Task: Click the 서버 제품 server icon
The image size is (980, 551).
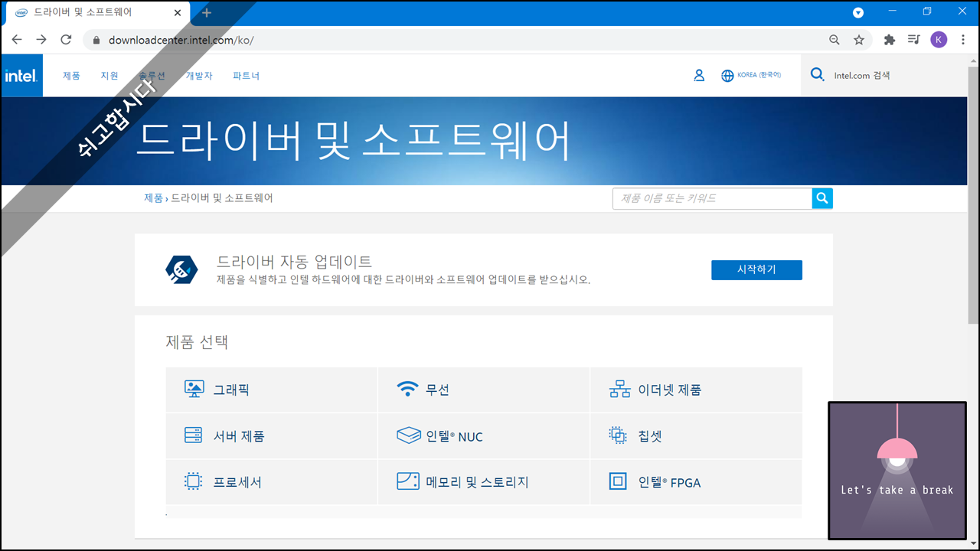Action: pyautogui.click(x=193, y=435)
